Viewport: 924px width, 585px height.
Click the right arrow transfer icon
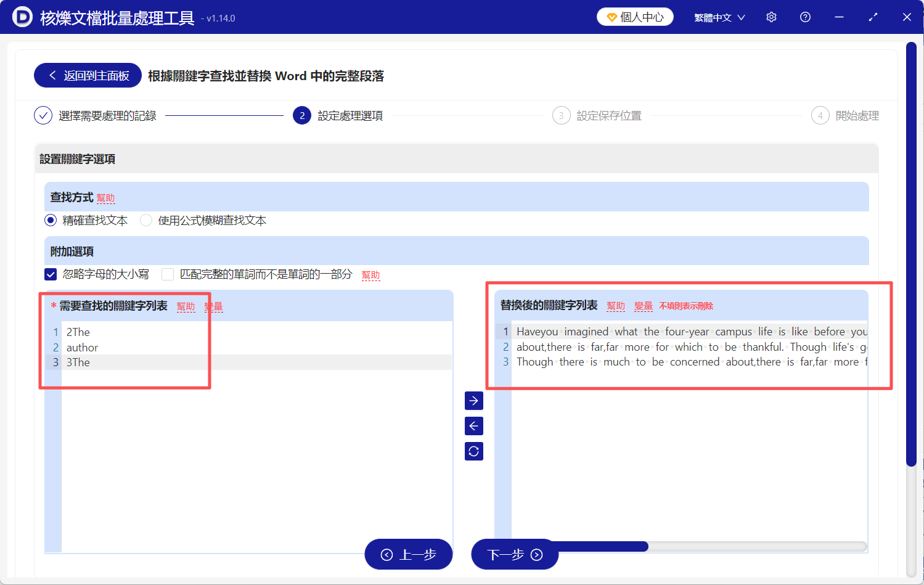pos(473,401)
